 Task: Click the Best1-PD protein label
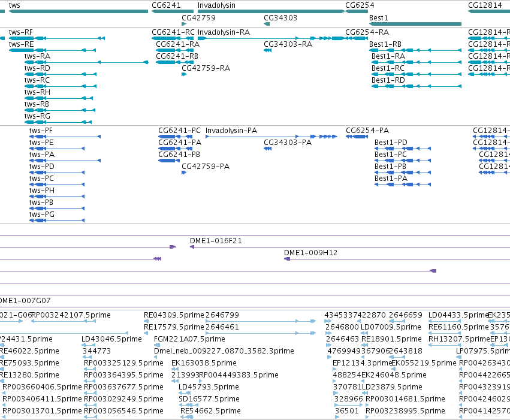point(391,143)
